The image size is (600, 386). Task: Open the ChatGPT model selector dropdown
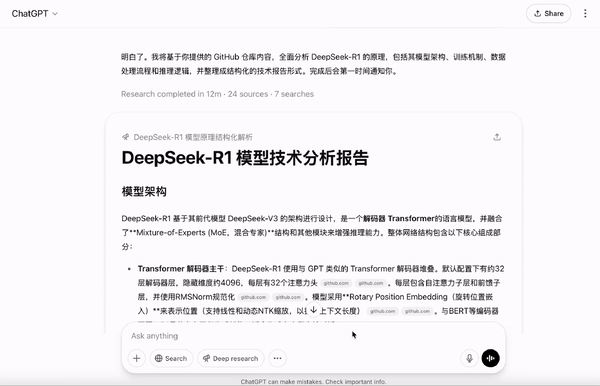pos(34,14)
